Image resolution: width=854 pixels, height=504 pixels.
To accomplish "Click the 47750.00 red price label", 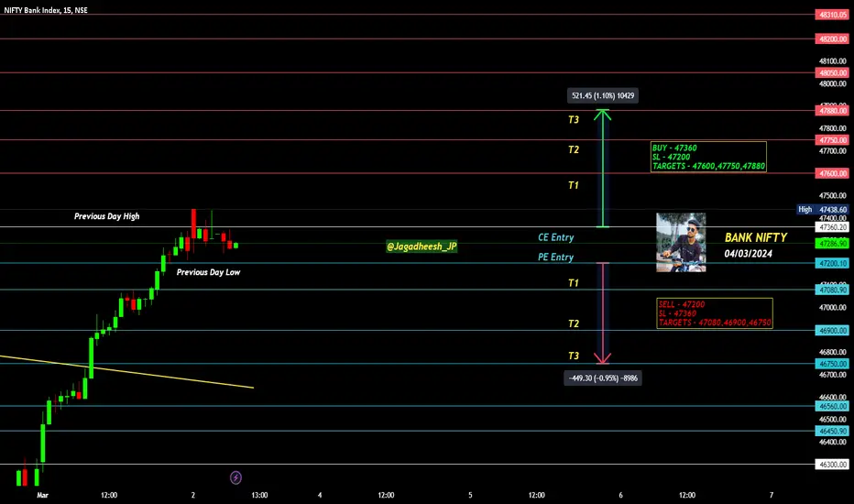I will (x=832, y=140).
